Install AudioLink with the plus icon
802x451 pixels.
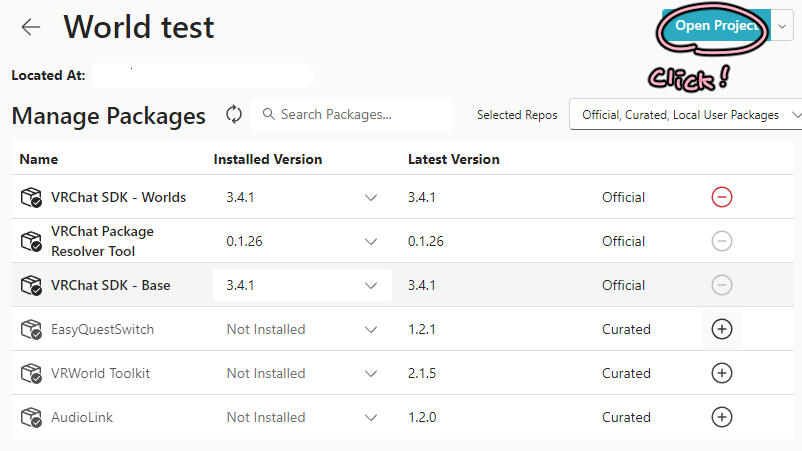[721, 417]
